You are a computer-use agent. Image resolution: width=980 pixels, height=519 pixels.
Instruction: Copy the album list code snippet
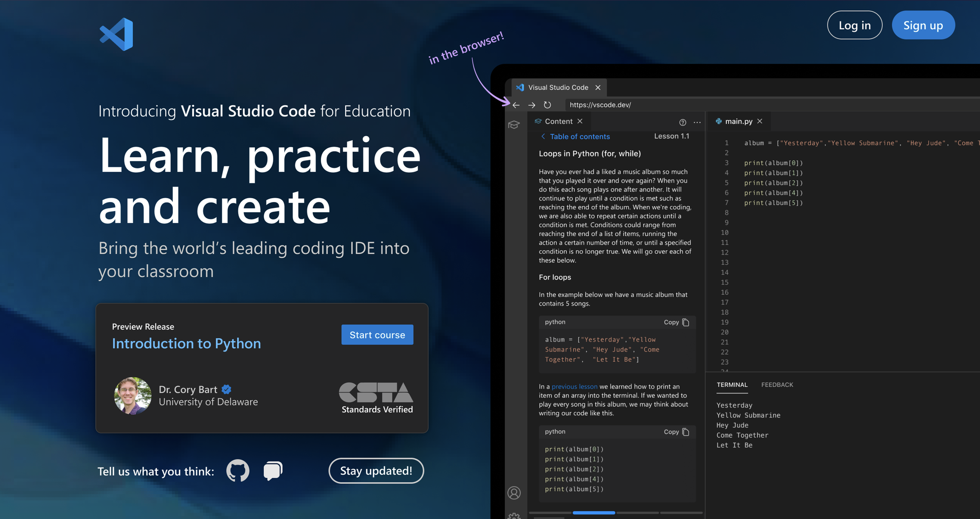(676, 322)
